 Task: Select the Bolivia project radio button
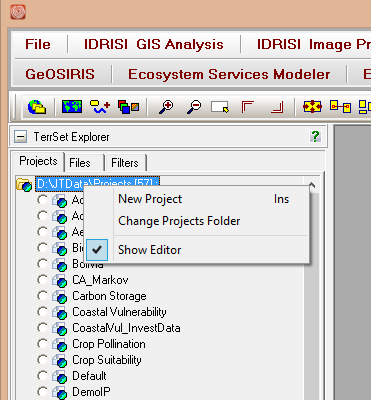tap(42, 264)
